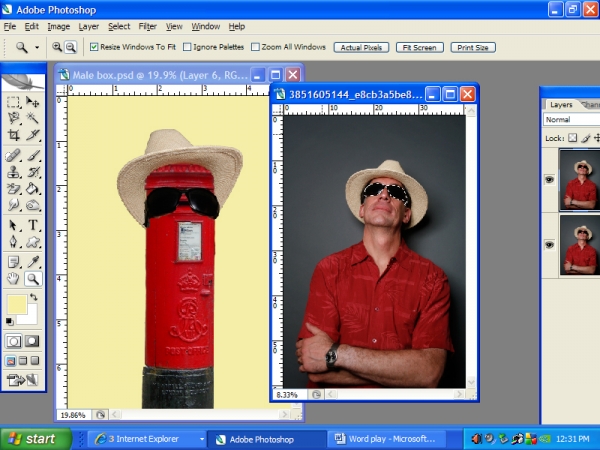Toggle lock transparent pixels in Layers
The height and width of the screenshot is (450, 600).
[572, 138]
